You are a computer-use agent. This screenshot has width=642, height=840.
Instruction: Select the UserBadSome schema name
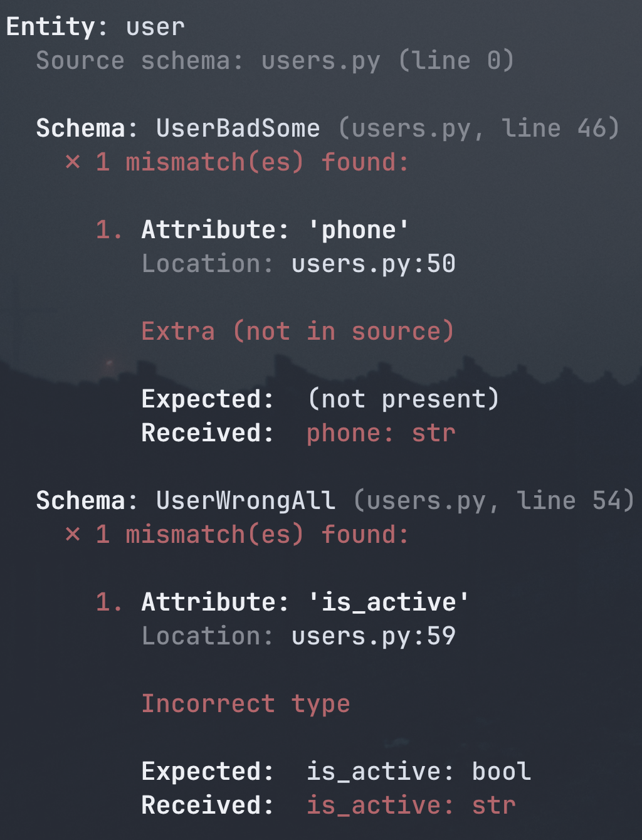[x=238, y=129]
